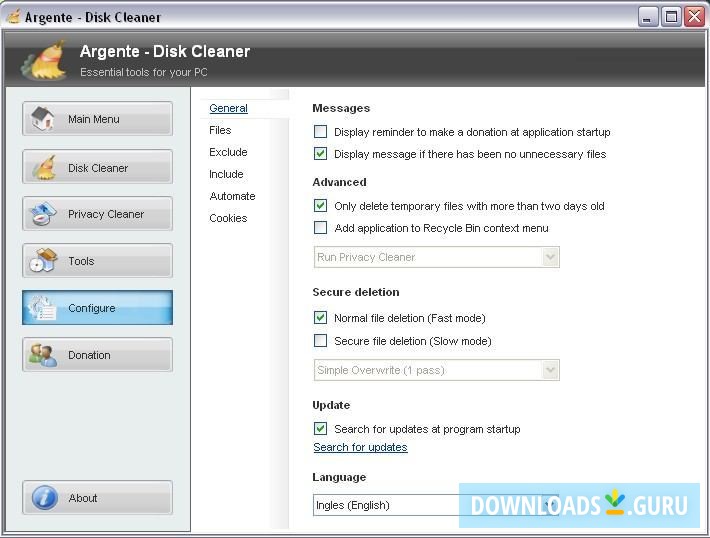The width and height of the screenshot is (710, 538).
Task: Open the Disk Cleaner section
Action: [97, 167]
